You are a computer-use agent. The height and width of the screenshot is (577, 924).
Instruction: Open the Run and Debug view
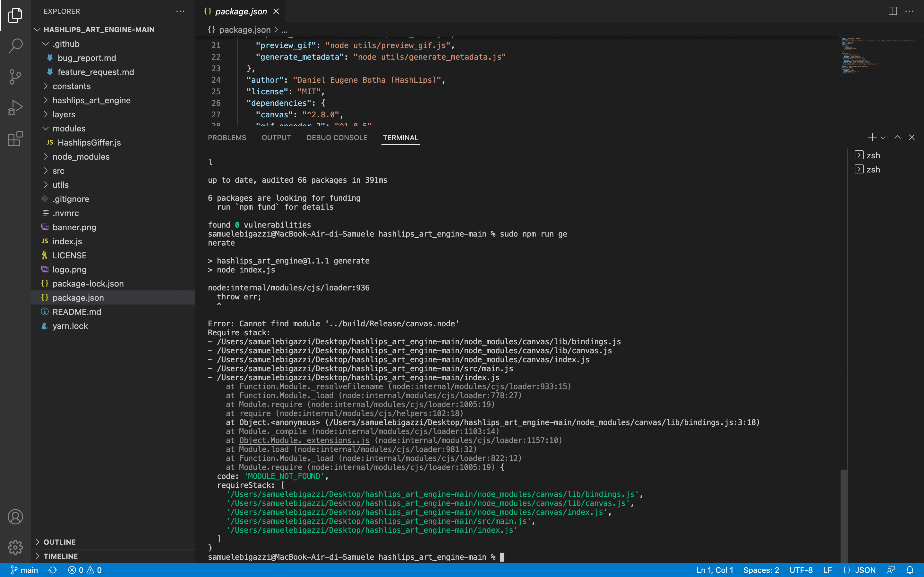point(15,107)
